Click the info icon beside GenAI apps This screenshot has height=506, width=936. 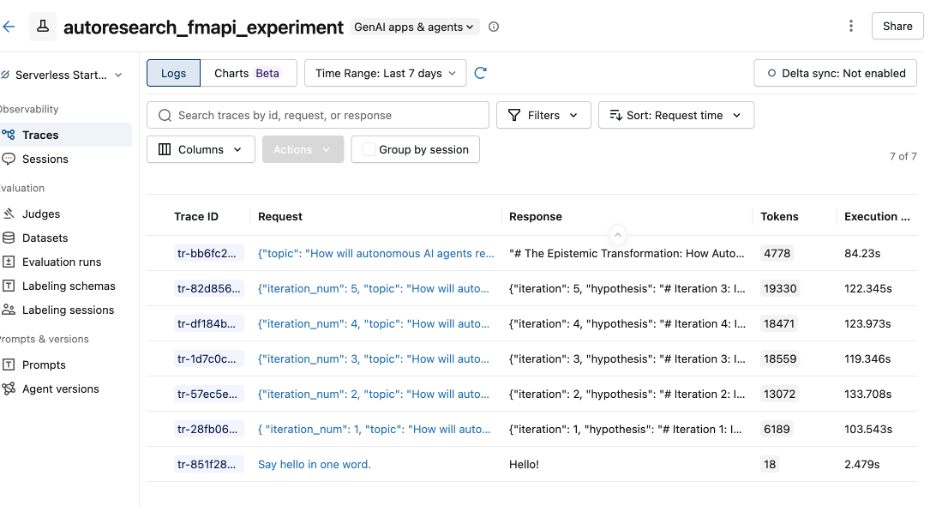(494, 27)
